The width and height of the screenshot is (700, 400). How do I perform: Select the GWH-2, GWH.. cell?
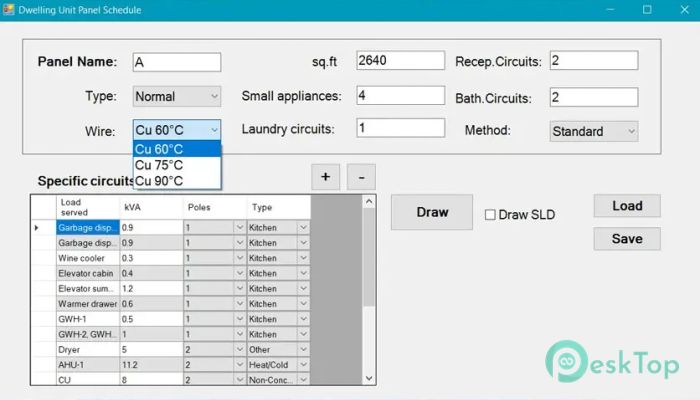click(88, 334)
